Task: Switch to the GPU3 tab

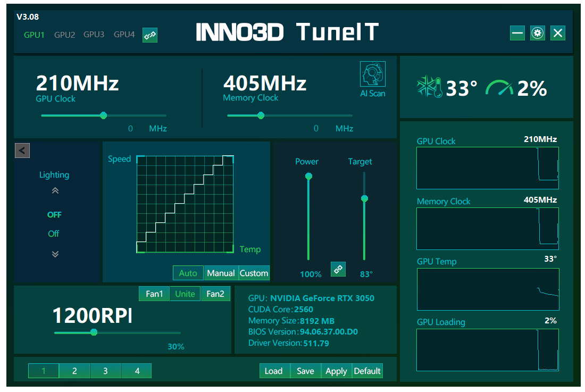Action: 94,35
